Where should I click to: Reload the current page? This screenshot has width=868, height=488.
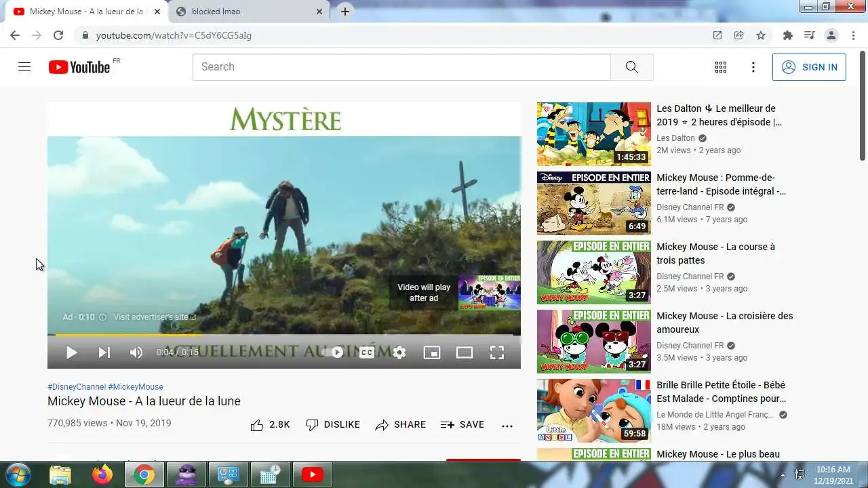click(x=58, y=35)
